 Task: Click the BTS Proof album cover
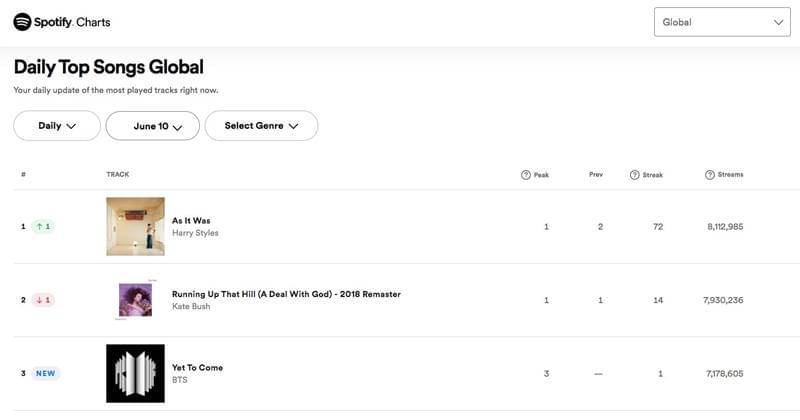click(x=135, y=374)
